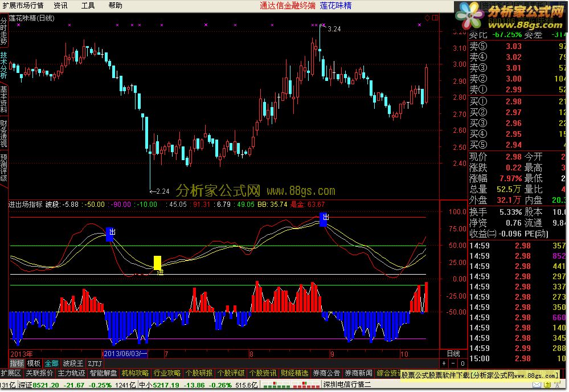Open the 工具 menu
Image resolution: width=569 pixels, height=392 pixels.
88,6
